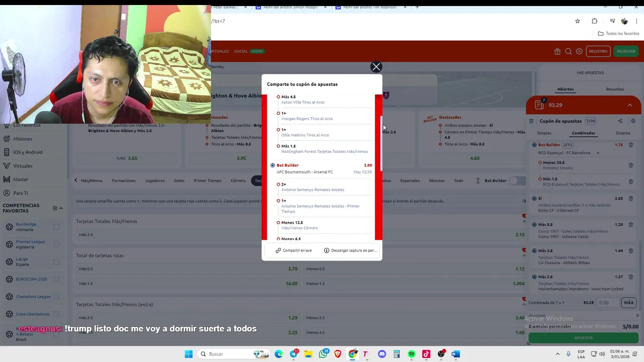Tick the Champions League checkbox
Viewport: 644px width, 362px height.
click(x=56, y=297)
